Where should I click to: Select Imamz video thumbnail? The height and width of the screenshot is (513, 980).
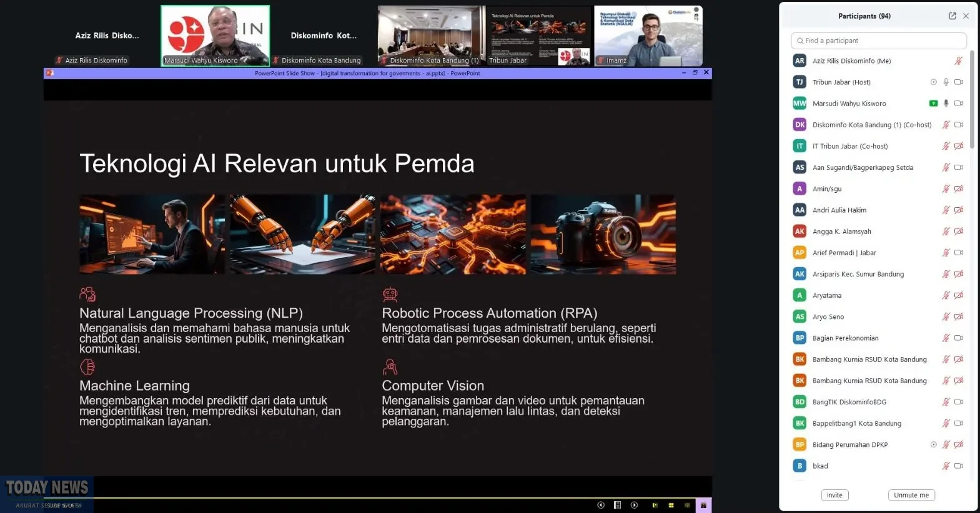click(648, 36)
